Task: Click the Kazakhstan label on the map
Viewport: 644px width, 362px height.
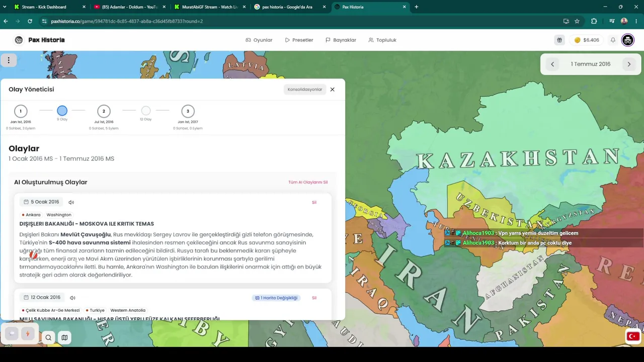Action: [x=518, y=159]
